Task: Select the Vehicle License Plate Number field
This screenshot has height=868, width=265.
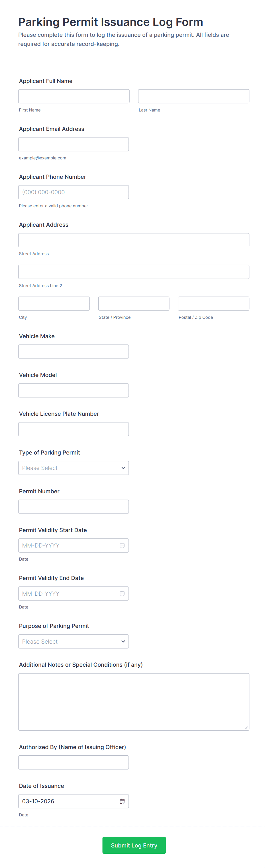Action: [74, 429]
